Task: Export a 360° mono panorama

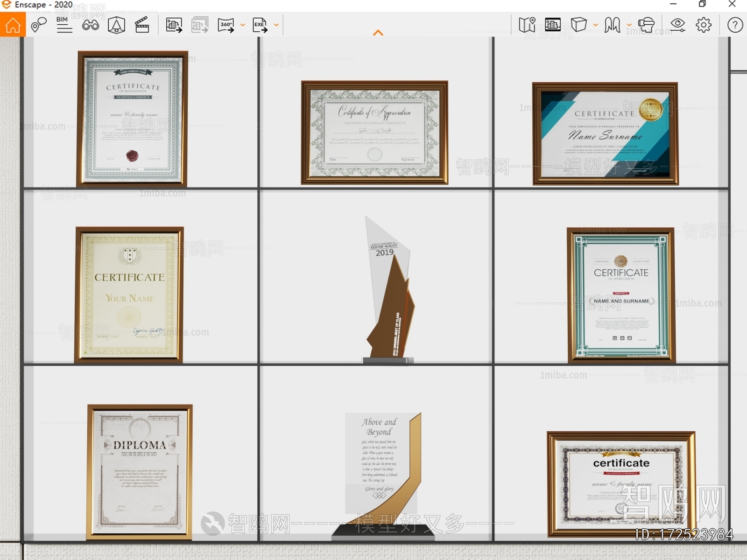Action: (226, 25)
